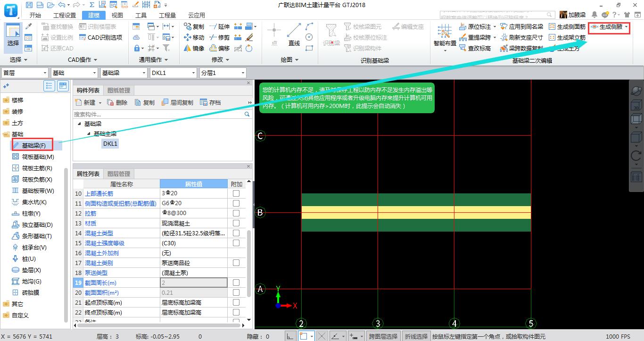Viewport: 644px width, 341px height.
Task: Select the large 选择 (Select) tool
Action: 13,37
